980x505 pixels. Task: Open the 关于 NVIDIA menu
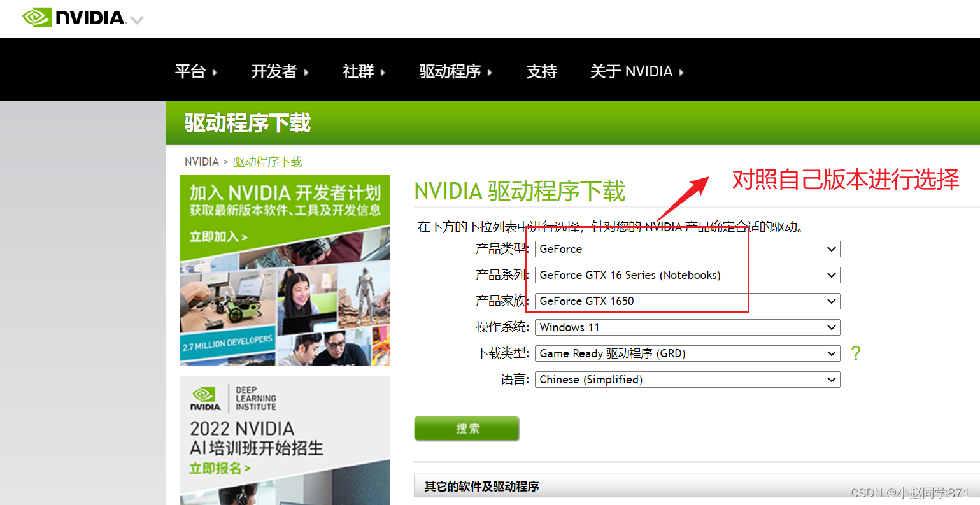(637, 71)
